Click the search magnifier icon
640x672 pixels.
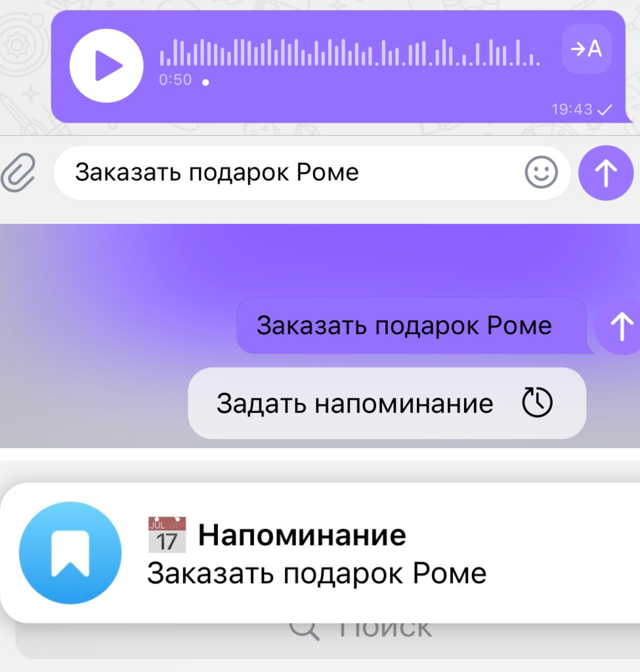304,630
